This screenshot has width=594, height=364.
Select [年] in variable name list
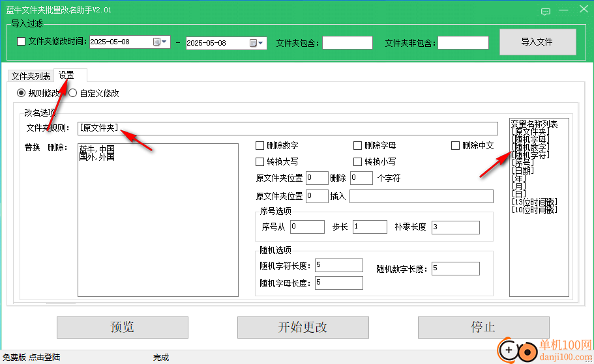[519, 178]
